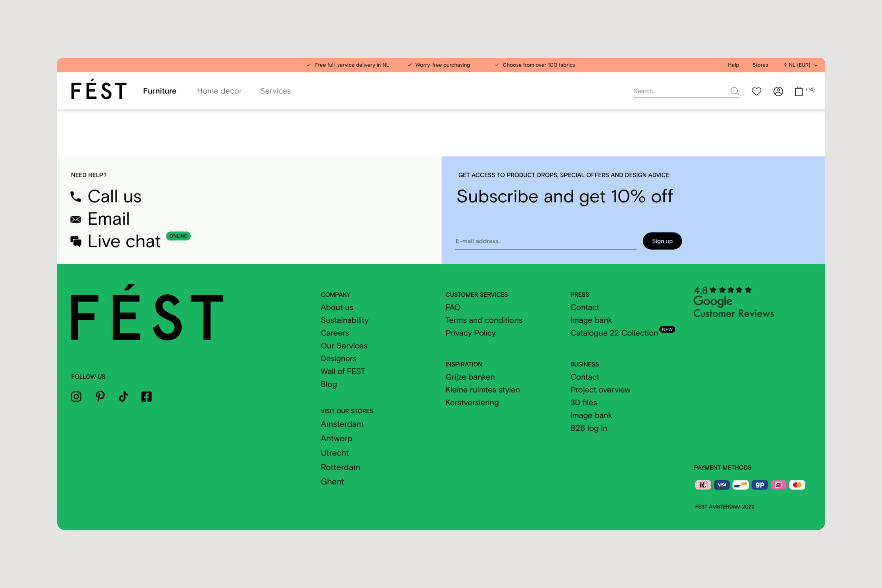Click 'Choose from over 100 fabrics' text
Viewport: 882px width, 588px height.
[x=539, y=65]
